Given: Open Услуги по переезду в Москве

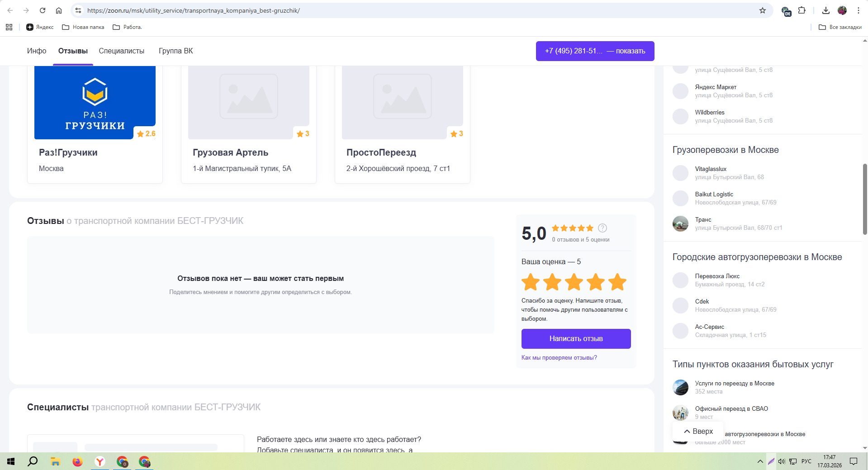Looking at the screenshot, I should pos(735,383).
